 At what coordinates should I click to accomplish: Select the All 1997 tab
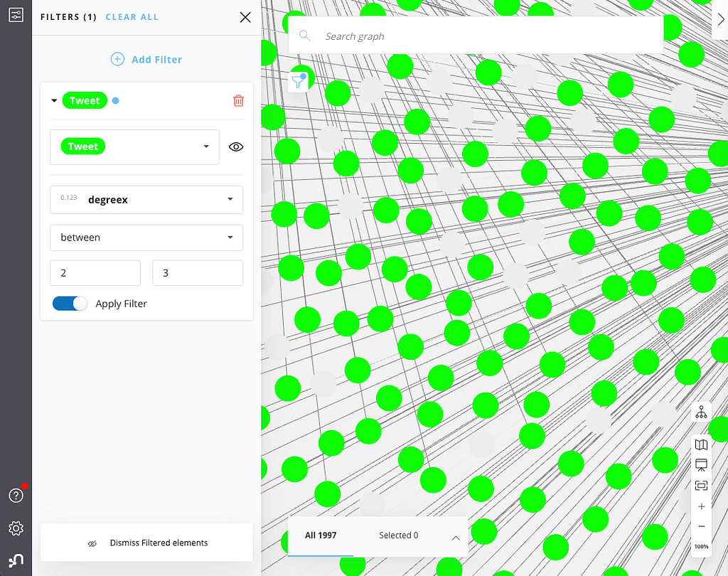click(321, 535)
